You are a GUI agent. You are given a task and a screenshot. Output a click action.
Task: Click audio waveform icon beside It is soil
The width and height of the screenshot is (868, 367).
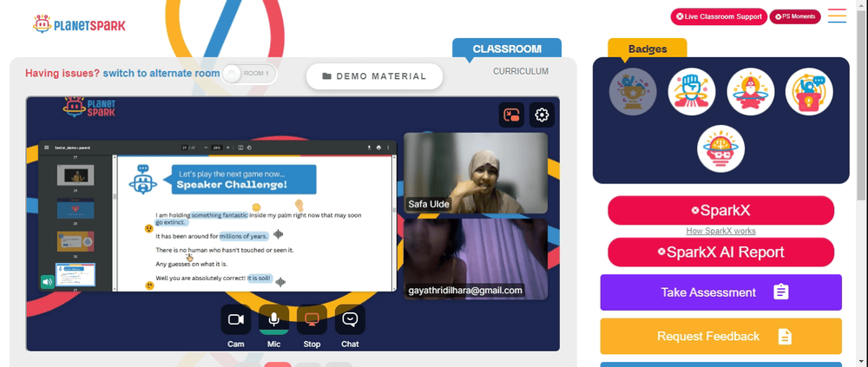(x=280, y=282)
